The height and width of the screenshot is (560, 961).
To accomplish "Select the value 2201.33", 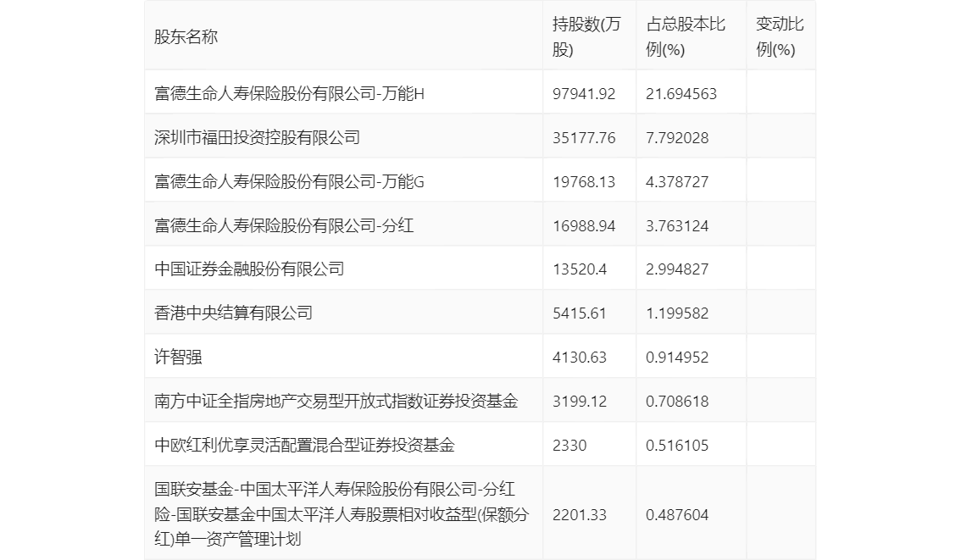I will [579, 514].
